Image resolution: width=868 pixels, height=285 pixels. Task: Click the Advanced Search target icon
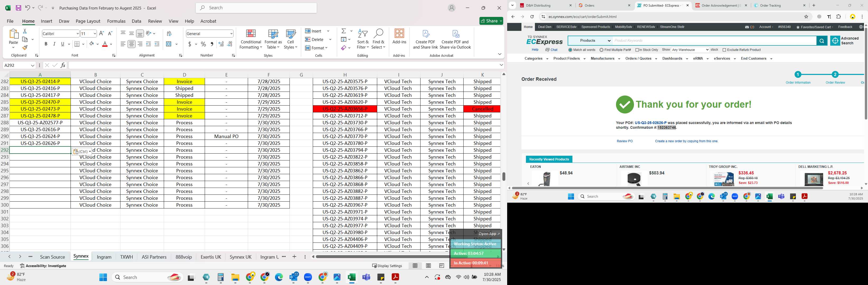click(835, 41)
